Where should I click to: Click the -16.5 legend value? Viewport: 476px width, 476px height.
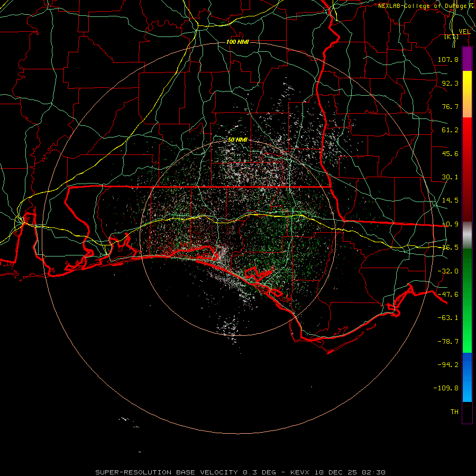451,248
